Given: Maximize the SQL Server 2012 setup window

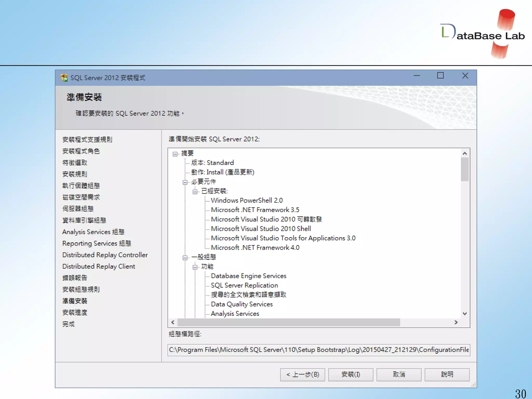Looking at the screenshot, I should (x=440, y=76).
